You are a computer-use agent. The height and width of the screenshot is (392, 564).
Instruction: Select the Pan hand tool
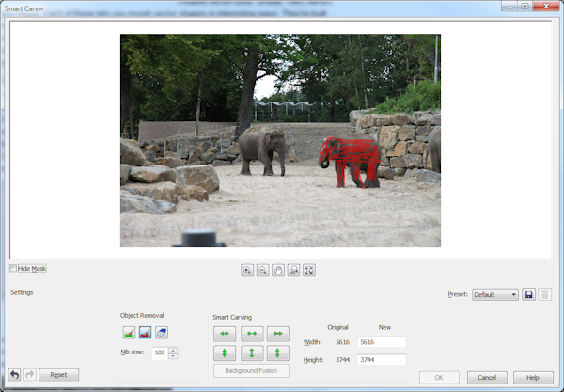(x=278, y=271)
